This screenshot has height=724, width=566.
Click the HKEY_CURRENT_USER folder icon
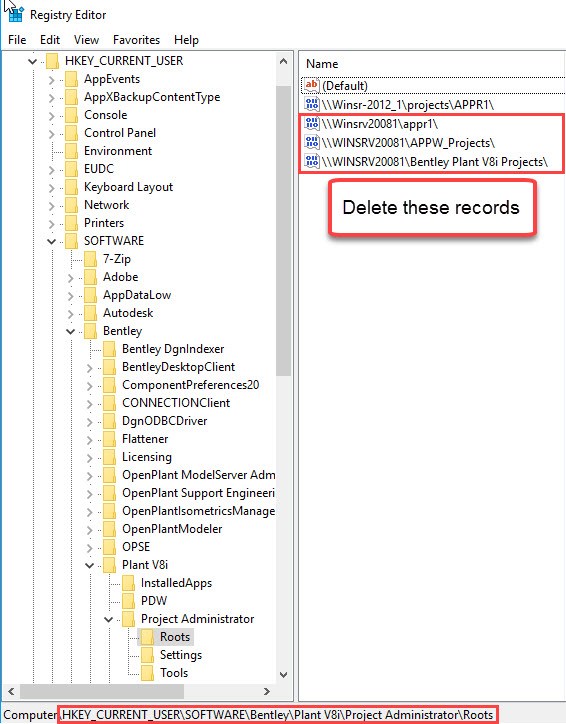[53, 60]
